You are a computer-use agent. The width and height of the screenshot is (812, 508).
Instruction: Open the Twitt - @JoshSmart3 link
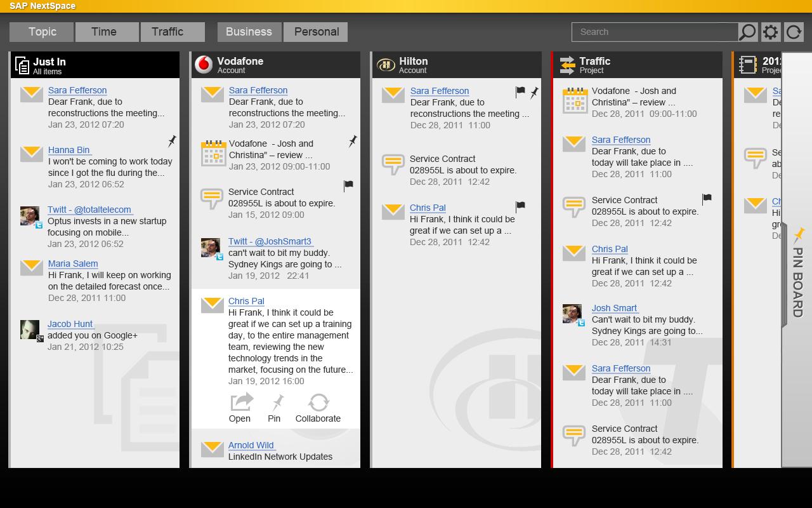(270, 241)
